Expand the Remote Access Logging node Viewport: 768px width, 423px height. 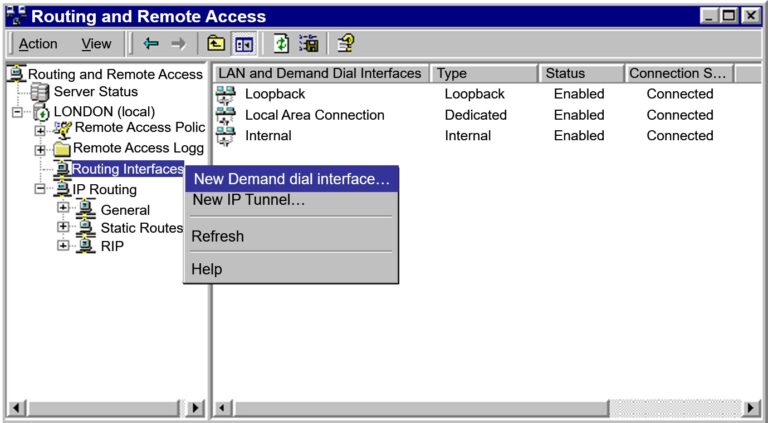click(40, 150)
